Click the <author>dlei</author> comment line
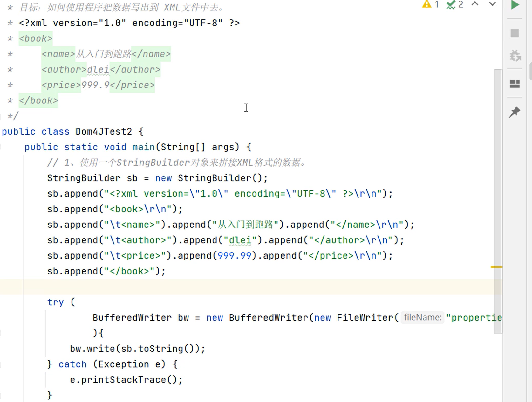This screenshot has width=532, height=402. point(101,70)
